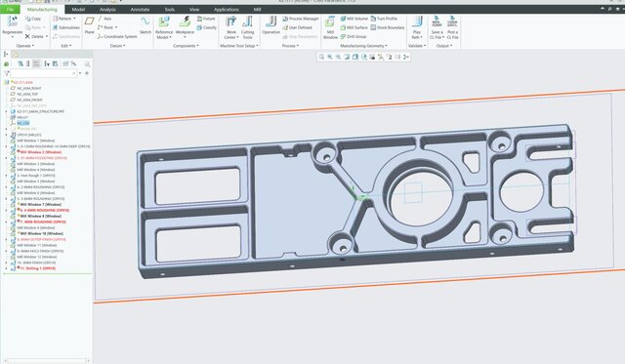Switch to the Annotate tab
The height and width of the screenshot is (364, 625).
(140, 9)
